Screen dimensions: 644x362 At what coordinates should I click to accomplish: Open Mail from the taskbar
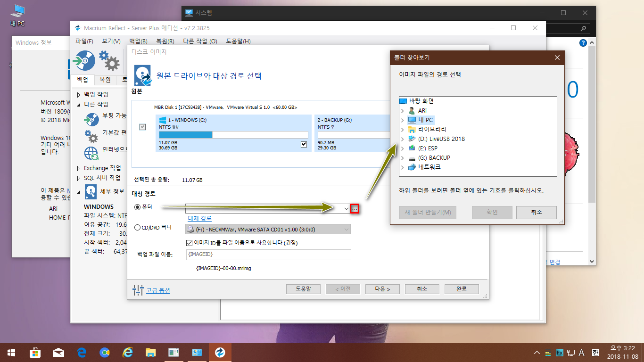(x=58, y=352)
